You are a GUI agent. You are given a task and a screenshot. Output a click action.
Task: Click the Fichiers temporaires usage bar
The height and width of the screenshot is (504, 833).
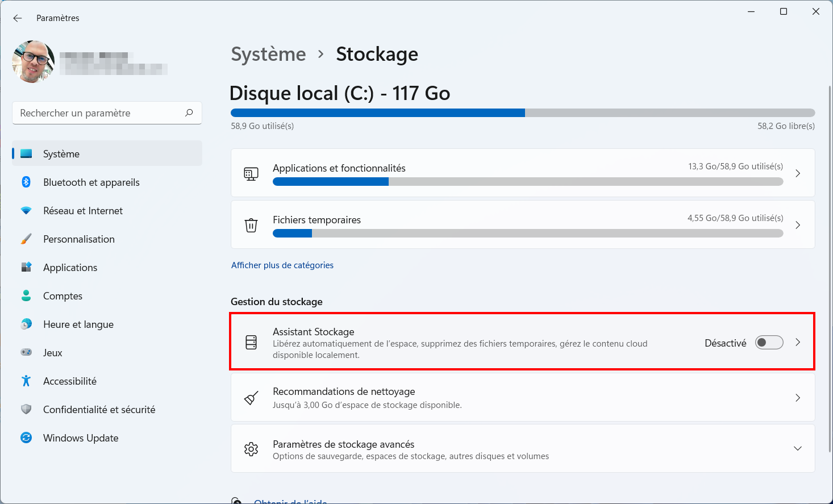coord(528,234)
